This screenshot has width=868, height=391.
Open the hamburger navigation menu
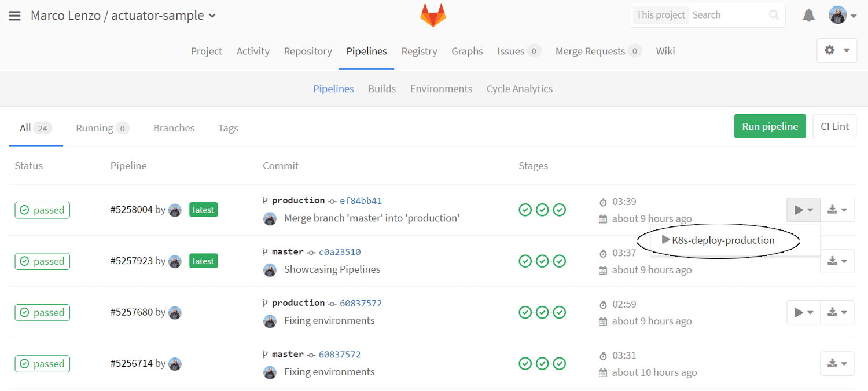coord(14,16)
